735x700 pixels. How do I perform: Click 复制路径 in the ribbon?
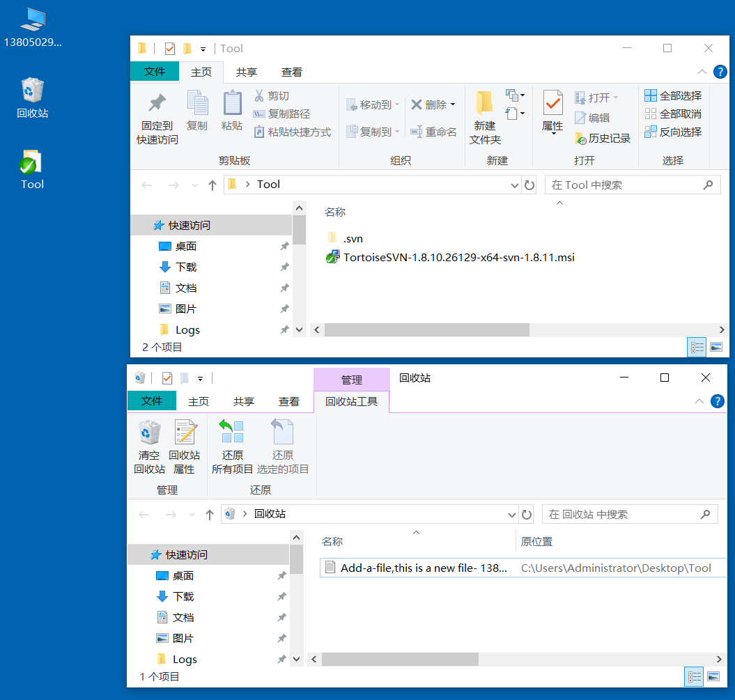pos(281,114)
